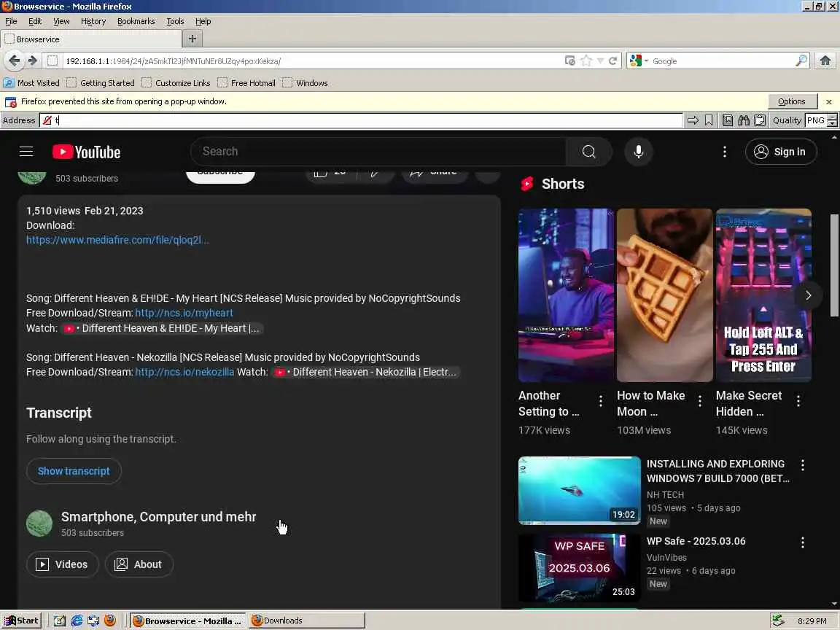Click Browservice Go arrow button
Screen dimensions: 840x630
tap(693, 120)
